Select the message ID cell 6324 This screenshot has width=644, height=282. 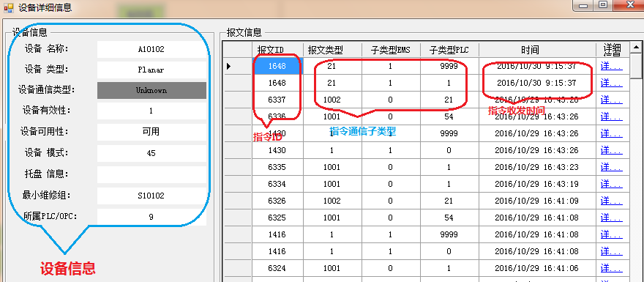point(277,268)
